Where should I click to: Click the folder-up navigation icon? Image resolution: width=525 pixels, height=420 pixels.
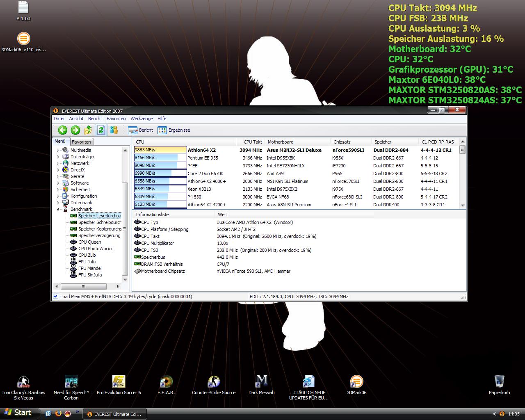88,130
